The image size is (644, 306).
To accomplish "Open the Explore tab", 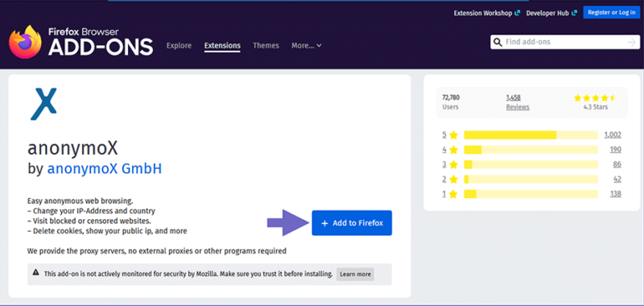I will (x=179, y=46).
